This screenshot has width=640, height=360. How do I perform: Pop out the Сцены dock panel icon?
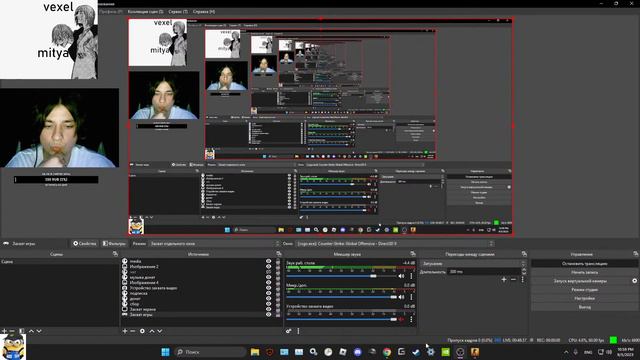[x=115, y=254]
